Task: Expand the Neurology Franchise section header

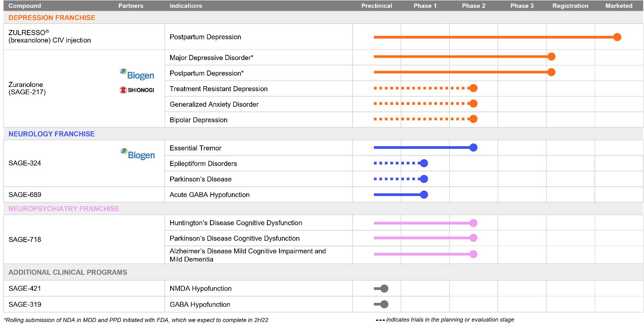Action: coord(52,134)
